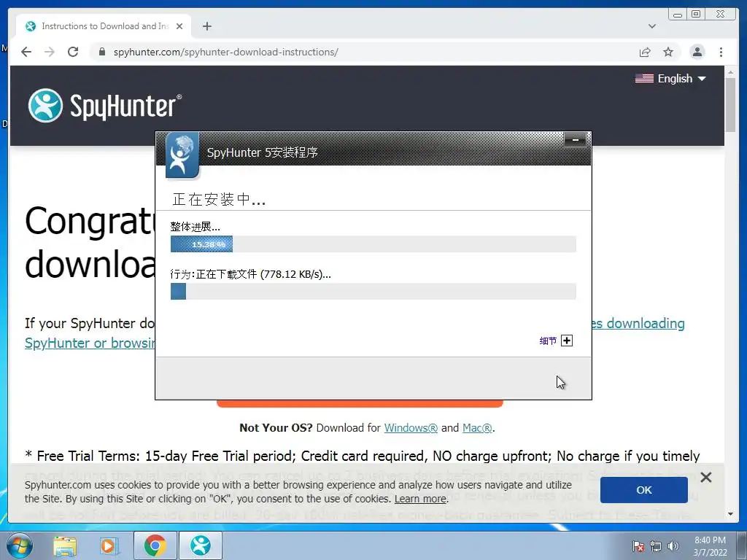Image resolution: width=747 pixels, height=560 pixels.
Task: Click the Chrome back arrow
Action: 26,52
